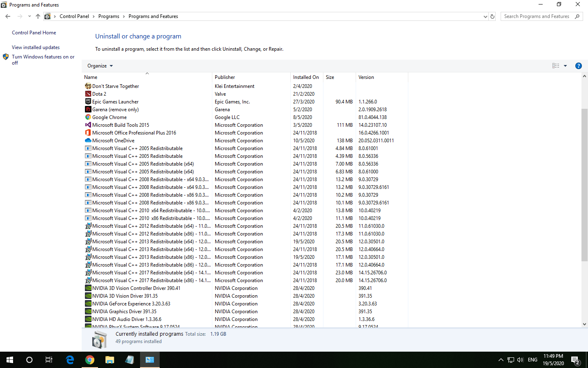The height and width of the screenshot is (368, 588).
Task: Click the Garena program icon
Action: [88, 109]
